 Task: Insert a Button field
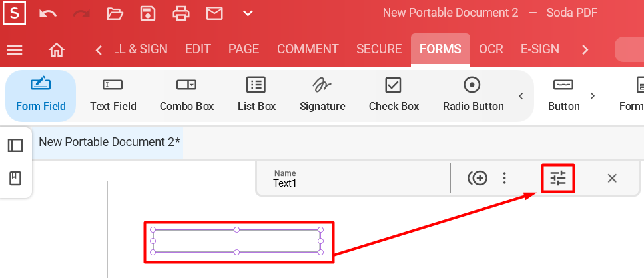[563, 96]
